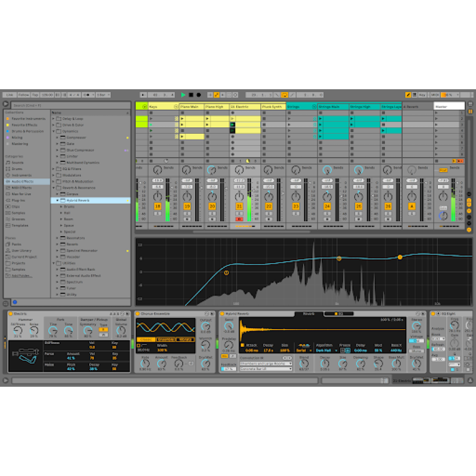The image size is (476, 476).
Task: Click the browser search field
Action: pyautogui.click(x=68, y=106)
